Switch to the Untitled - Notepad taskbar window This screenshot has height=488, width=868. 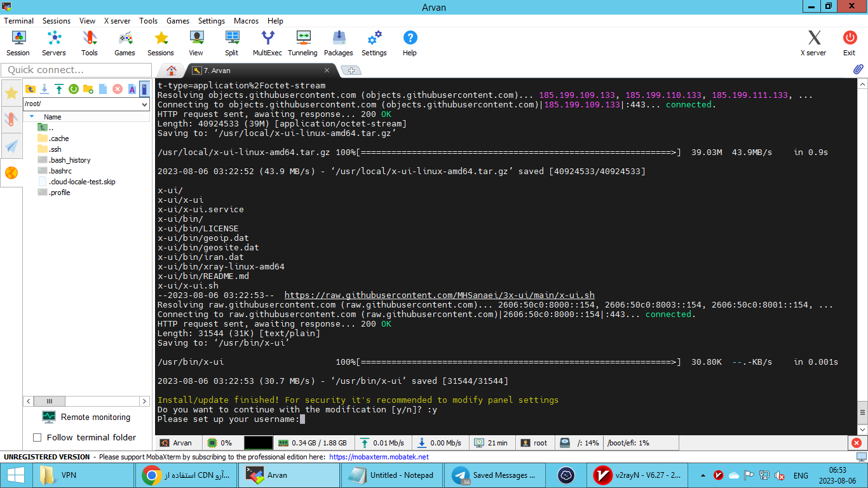click(392, 475)
